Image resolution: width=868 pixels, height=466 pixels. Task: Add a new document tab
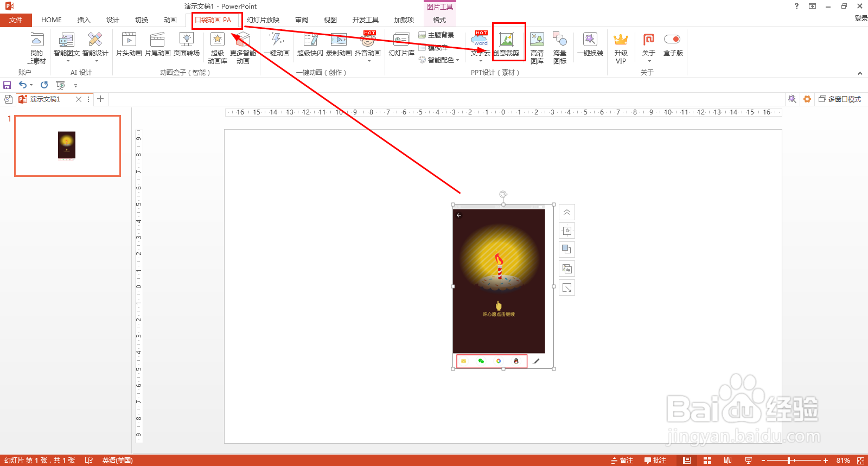click(100, 99)
